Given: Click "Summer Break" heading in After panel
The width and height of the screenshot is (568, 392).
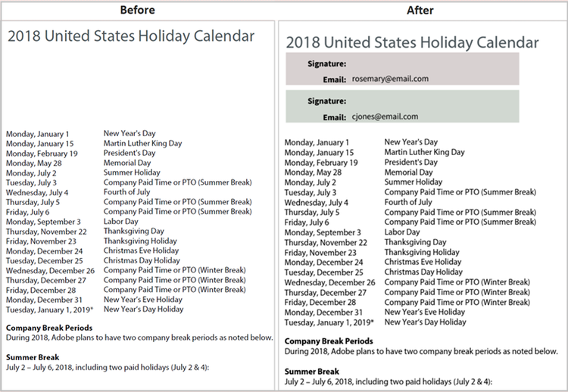Looking at the screenshot, I should click(311, 372).
